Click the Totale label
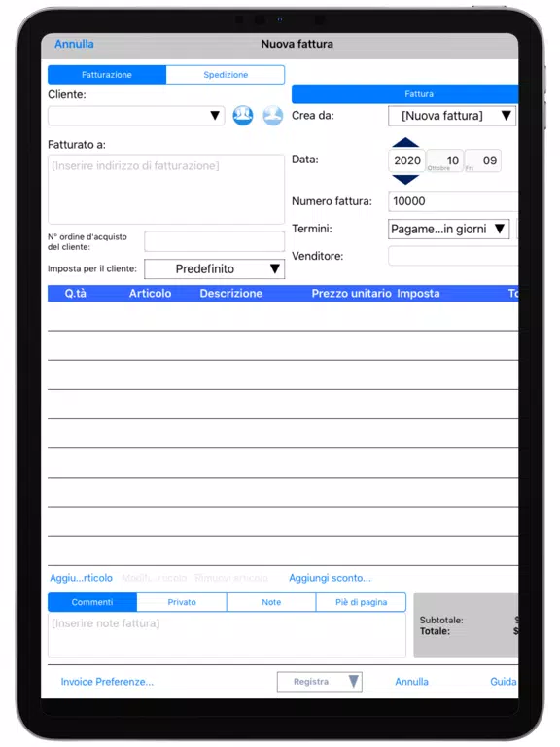 pos(435,631)
